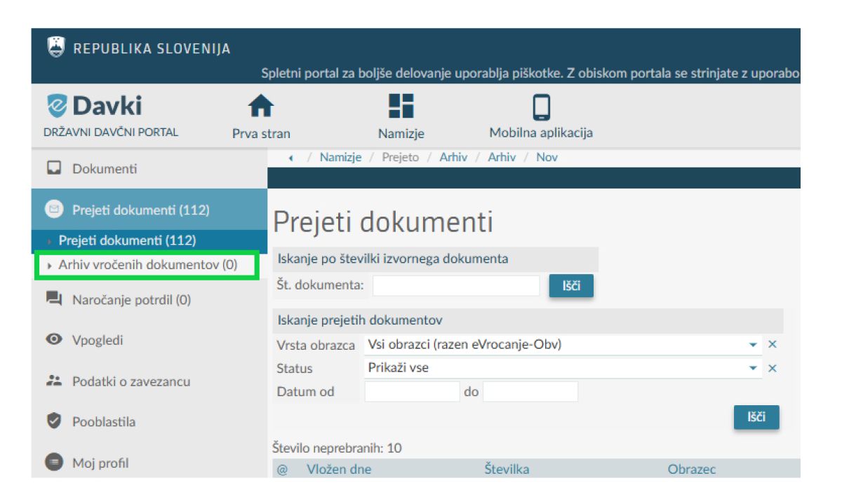842x504 pixels.
Task: Expand the Vrsta obrazca dropdown arrow
Action: (753, 345)
